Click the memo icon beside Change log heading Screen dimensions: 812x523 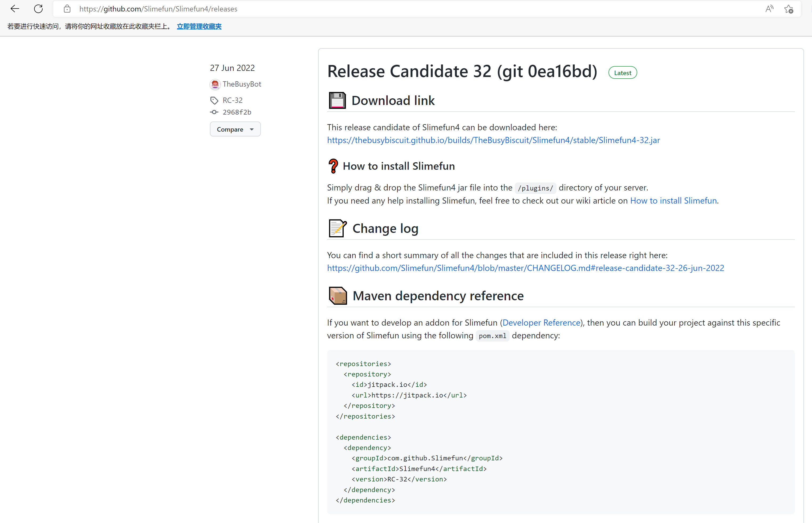pyautogui.click(x=337, y=228)
